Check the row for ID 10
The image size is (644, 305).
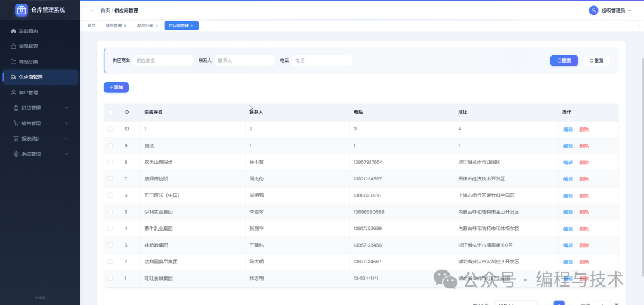coord(110,129)
